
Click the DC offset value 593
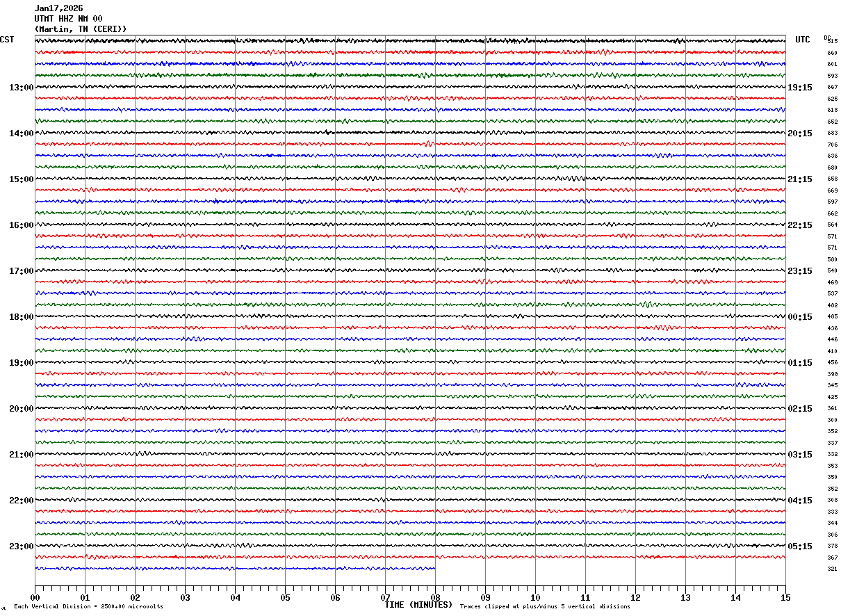pyautogui.click(x=832, y=76)
